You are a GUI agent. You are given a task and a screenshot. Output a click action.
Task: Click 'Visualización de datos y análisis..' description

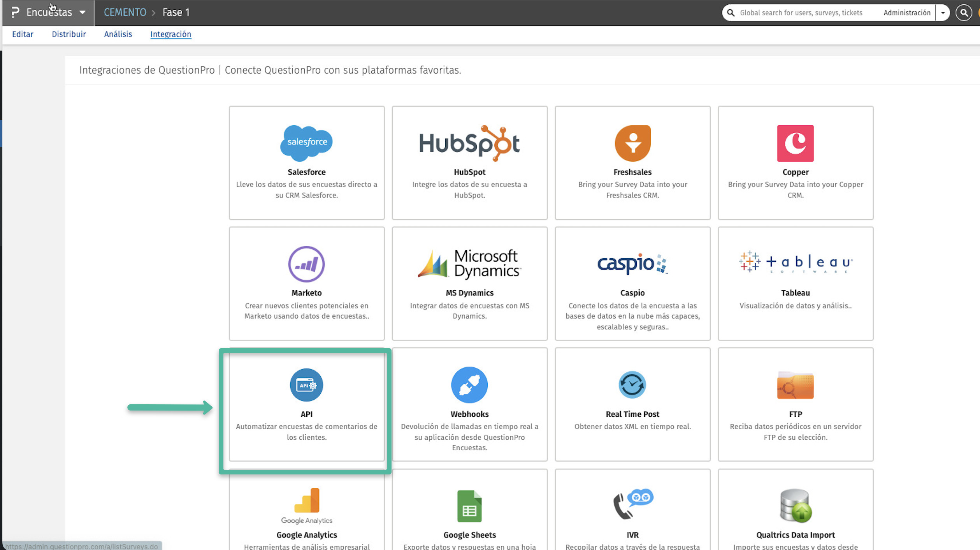[x=796, y=306]
